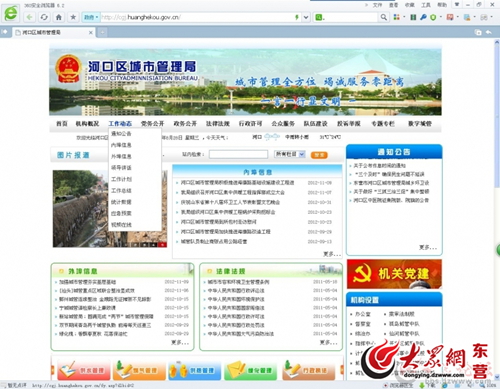Reload the page with refresh icon
500x389 pixels.
click(44, 17)
